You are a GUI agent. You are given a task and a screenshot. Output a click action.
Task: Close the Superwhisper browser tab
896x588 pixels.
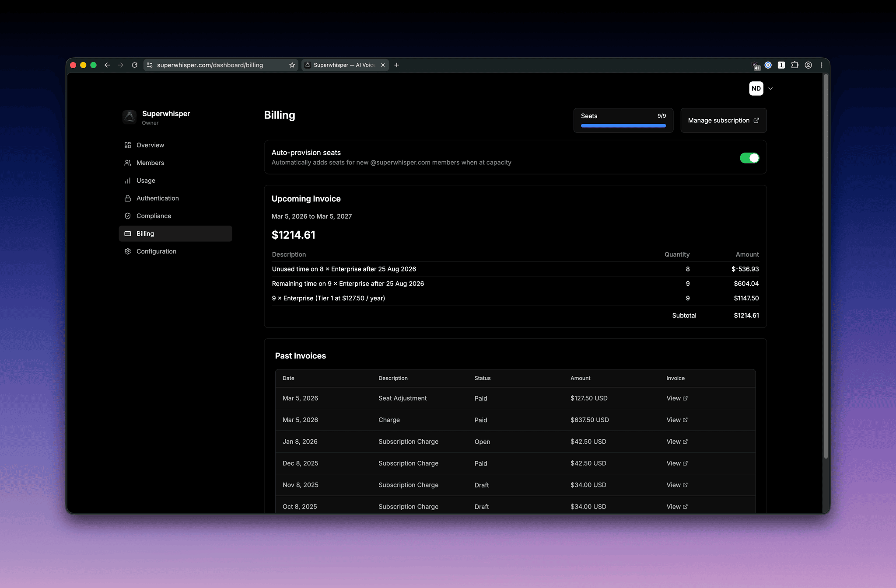tap(383, 65)
